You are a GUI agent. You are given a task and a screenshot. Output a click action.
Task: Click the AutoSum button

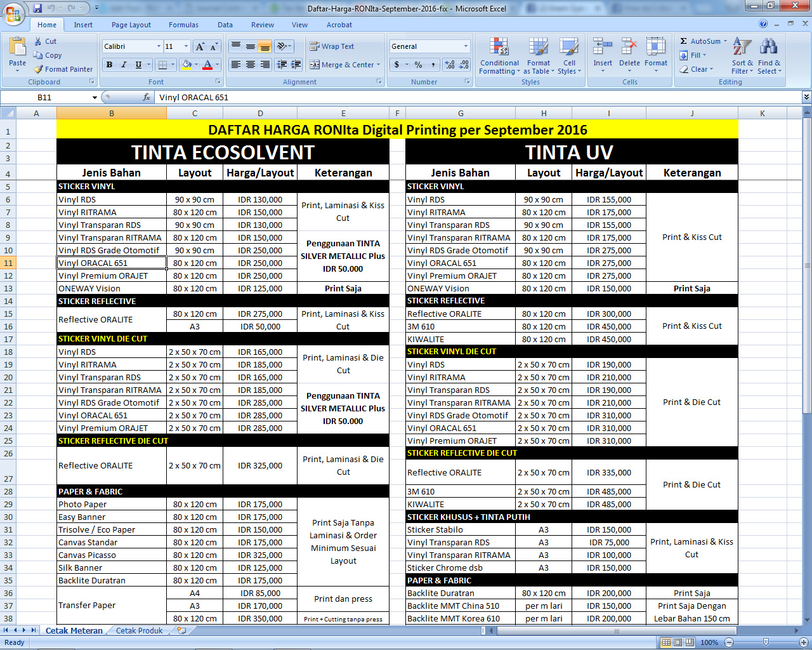click(x=700, y=41)
